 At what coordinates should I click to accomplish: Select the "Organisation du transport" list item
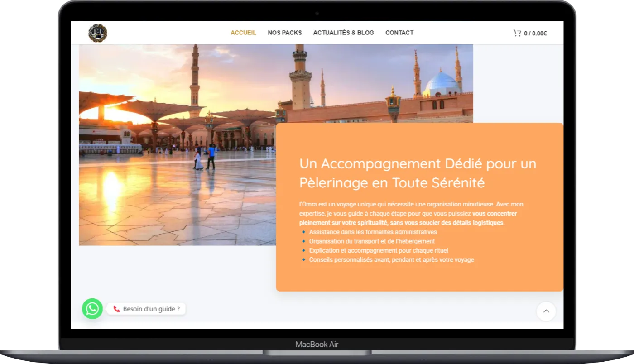[x=371, y=241]
